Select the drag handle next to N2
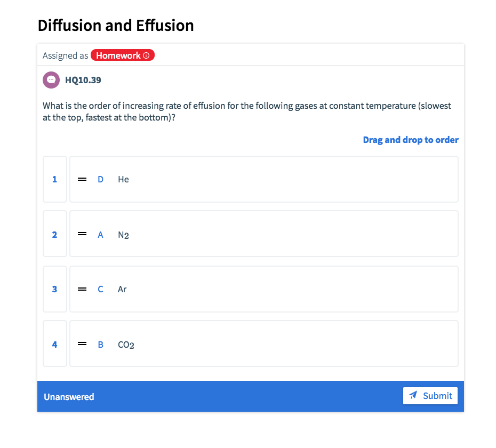The width and height of the screenshot is (496, 448). click(x=82, y=234)
